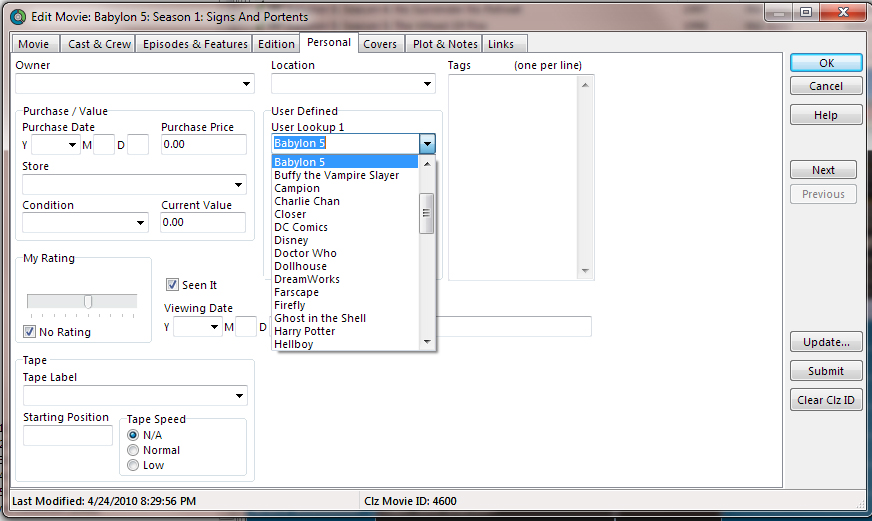872x521 pixels.
Task: Open the Covers tab
Action: (x=380, y=44)
